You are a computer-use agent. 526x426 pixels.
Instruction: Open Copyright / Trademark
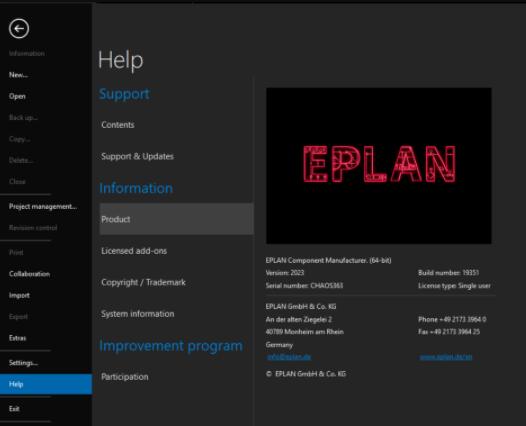tap(143, 282)
